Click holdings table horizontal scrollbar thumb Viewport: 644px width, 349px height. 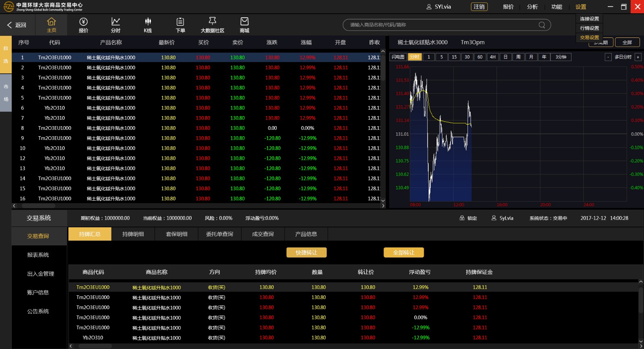point(95,346)
